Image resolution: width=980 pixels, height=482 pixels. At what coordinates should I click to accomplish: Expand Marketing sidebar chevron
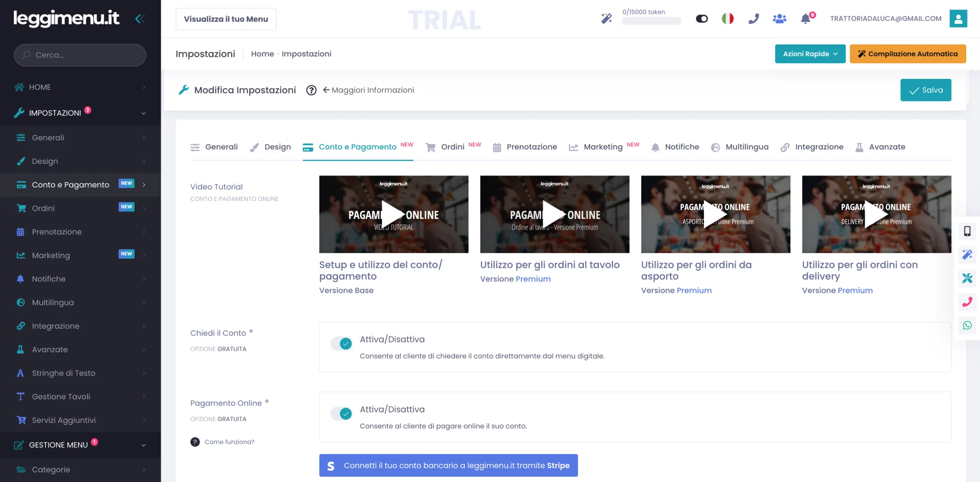pos(144,255)
